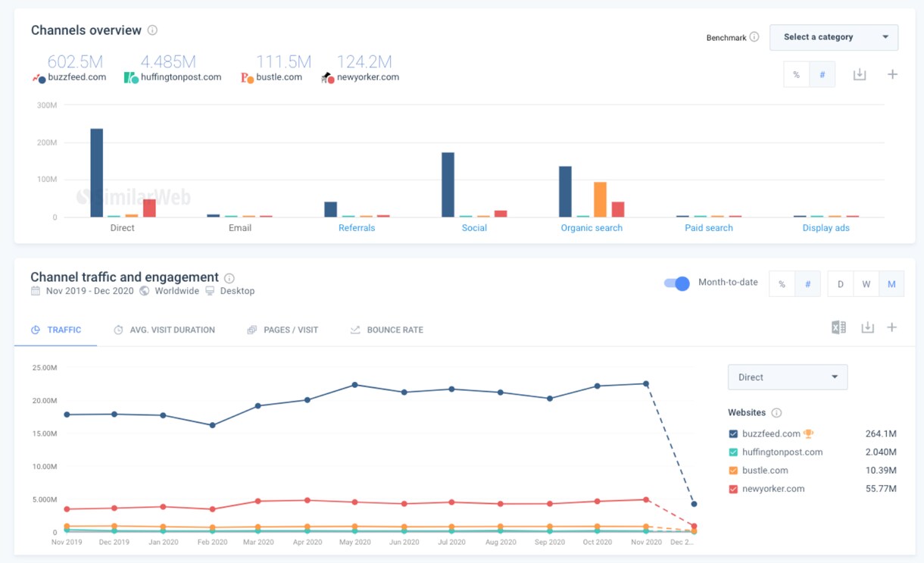
Task: Uncheck newyorker.com in Websites legend
Action: pos(733,489)
